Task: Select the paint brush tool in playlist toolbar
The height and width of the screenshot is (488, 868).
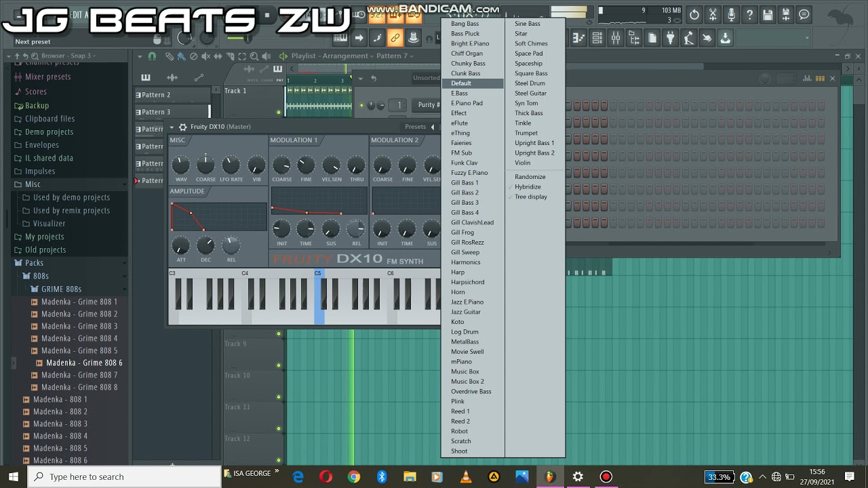Action: (x=181, y=56)
